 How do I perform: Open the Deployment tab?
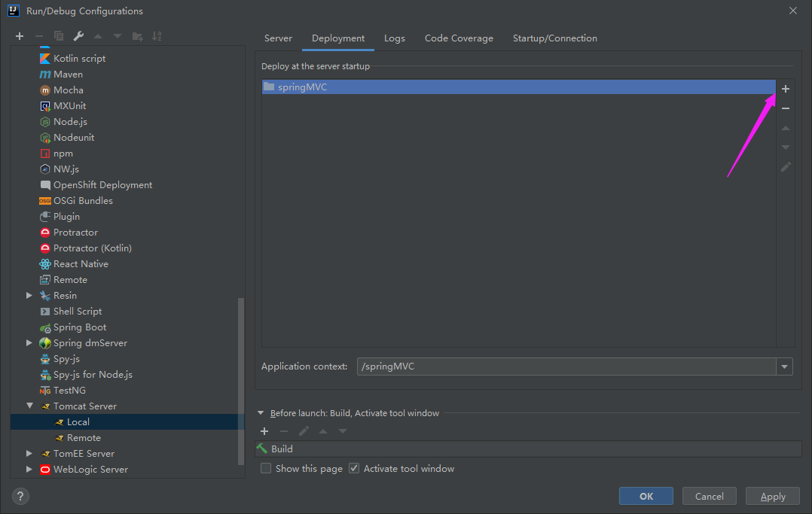pos(338,38)
